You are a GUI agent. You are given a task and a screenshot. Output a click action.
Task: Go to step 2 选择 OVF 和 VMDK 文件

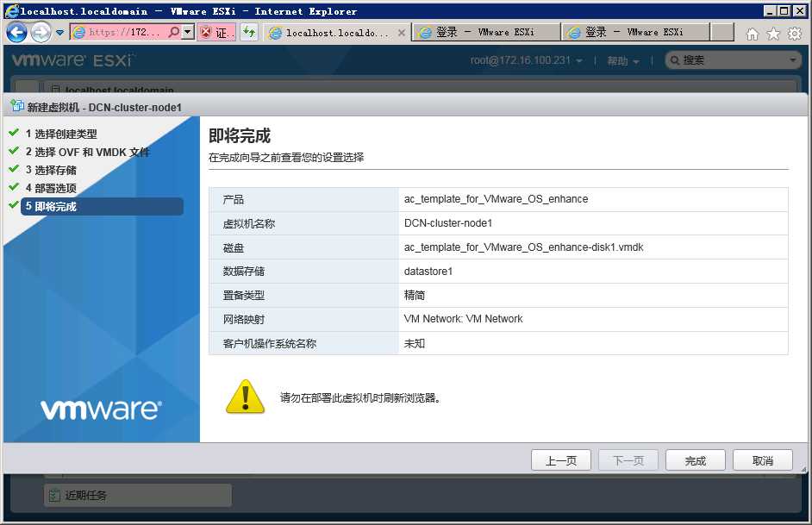click(x=88, y=153)
